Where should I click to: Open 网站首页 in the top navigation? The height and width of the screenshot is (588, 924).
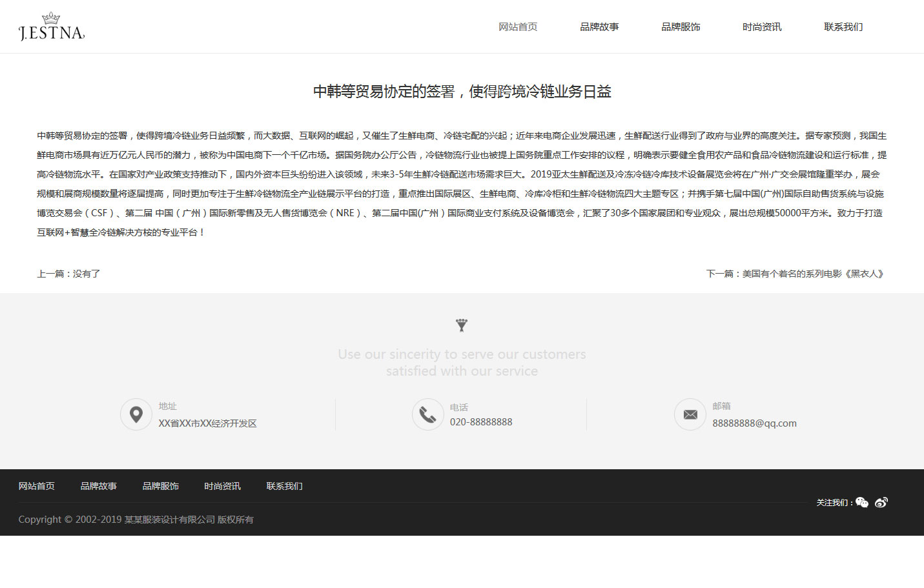[518, 27]
